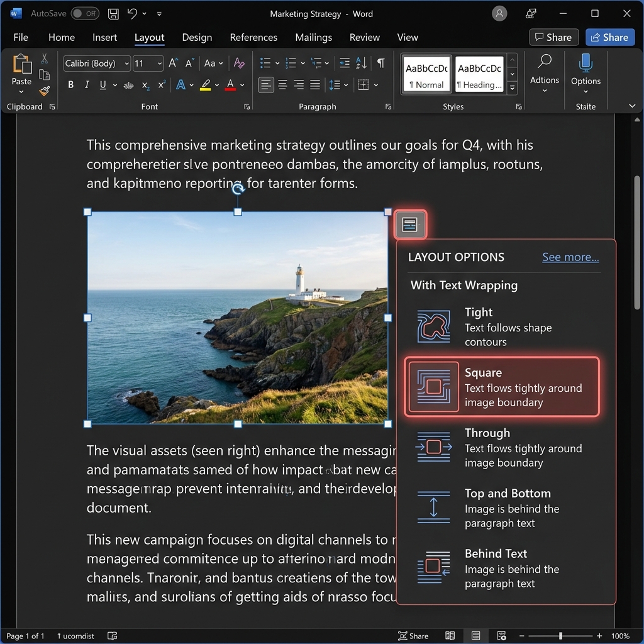Select center alignment in the Paragraph group

click(282, 84)
